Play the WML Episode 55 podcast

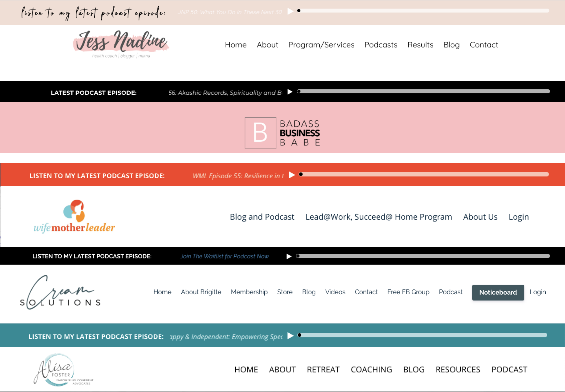click(292, 175)
